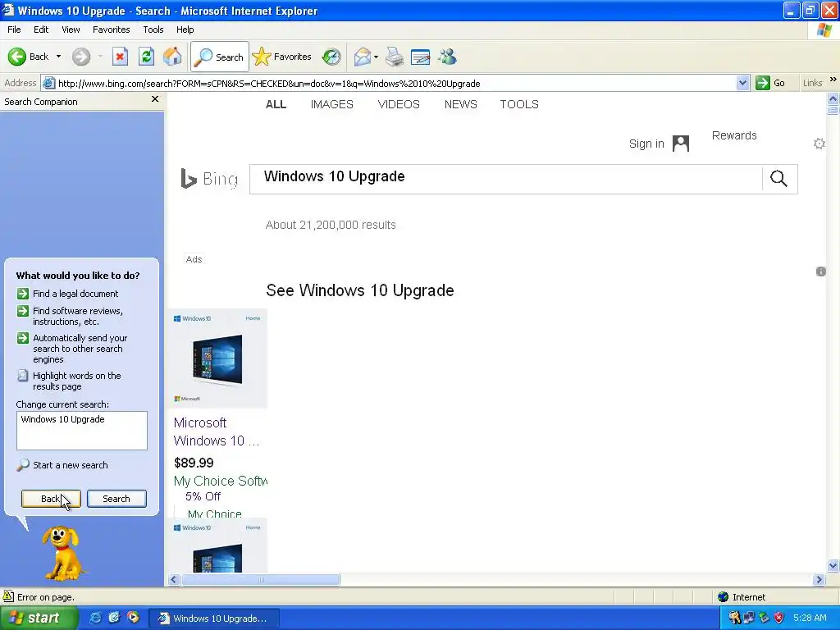Open the File menu
This screenshot has height=630, width=840.
pyautogui.click(x=15, y=30)
